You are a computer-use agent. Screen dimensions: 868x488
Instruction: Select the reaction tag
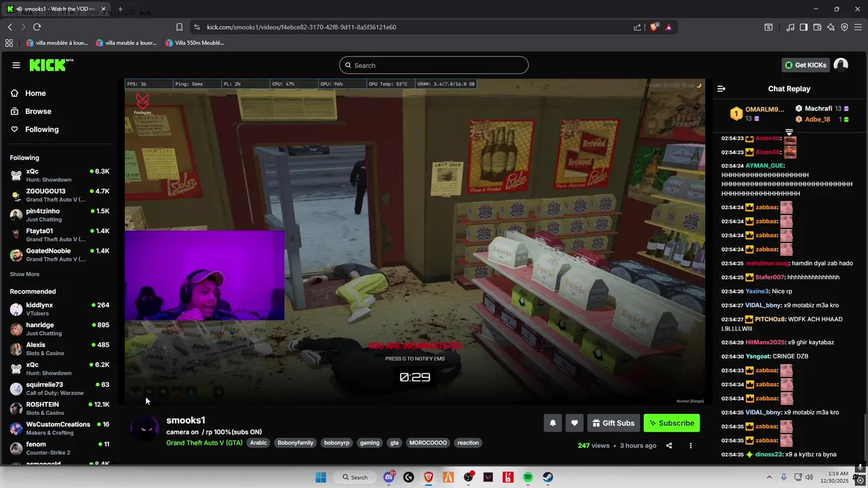tap(468, 443)
